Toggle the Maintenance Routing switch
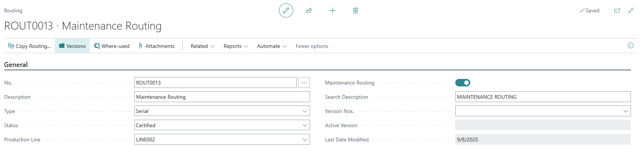Screen dimensions: 644x153 (463, 83)
